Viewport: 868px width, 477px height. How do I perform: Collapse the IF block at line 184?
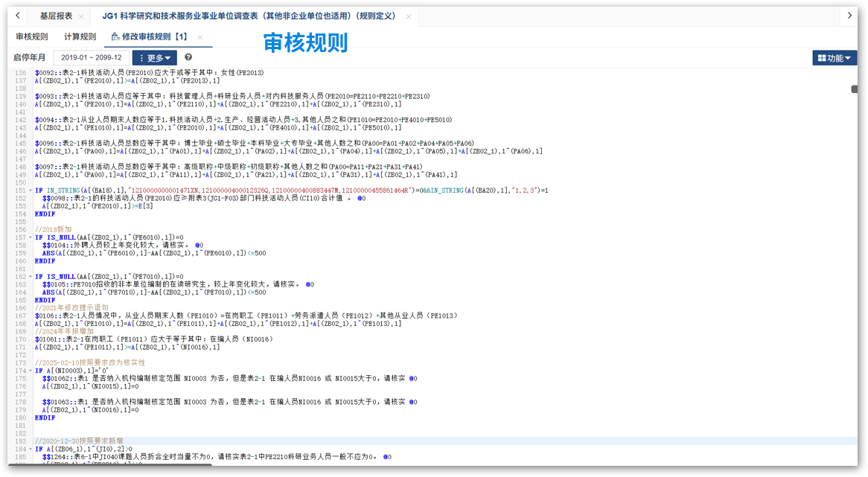[31, 449]
